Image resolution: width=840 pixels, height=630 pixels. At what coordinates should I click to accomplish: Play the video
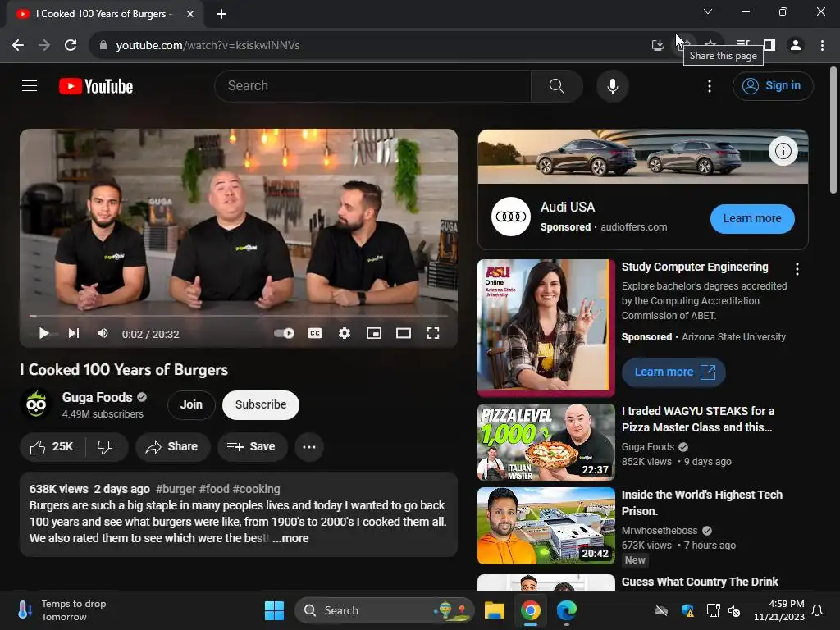click(x=43, y=334)
